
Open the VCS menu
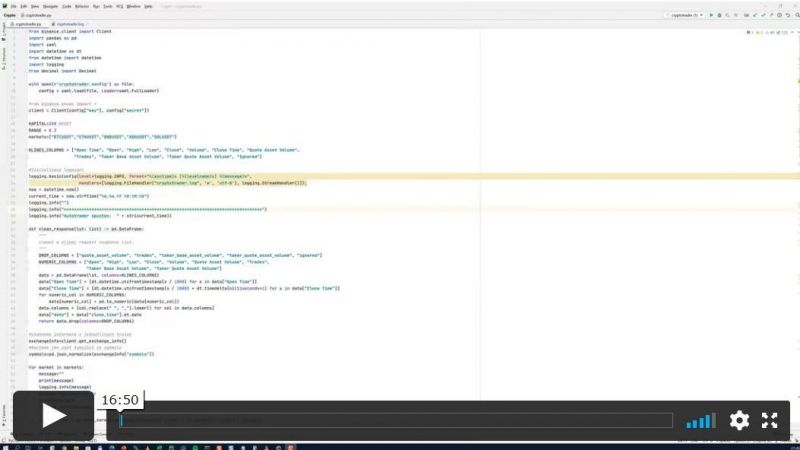click(x=120, y=7)
